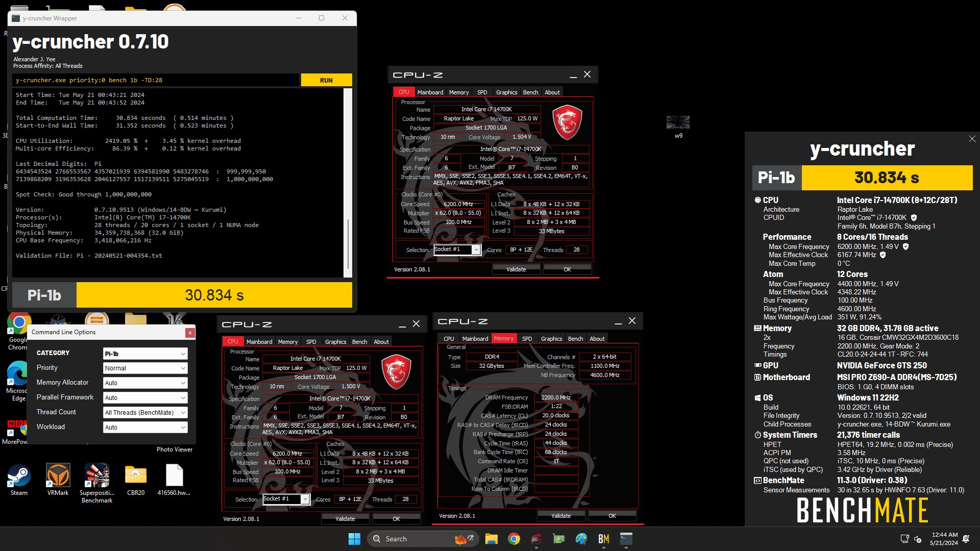Launch the VRMark desktop icon

tap(58, 480)
